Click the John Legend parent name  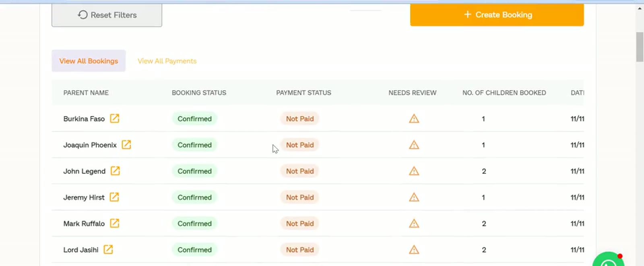[84, 171]
